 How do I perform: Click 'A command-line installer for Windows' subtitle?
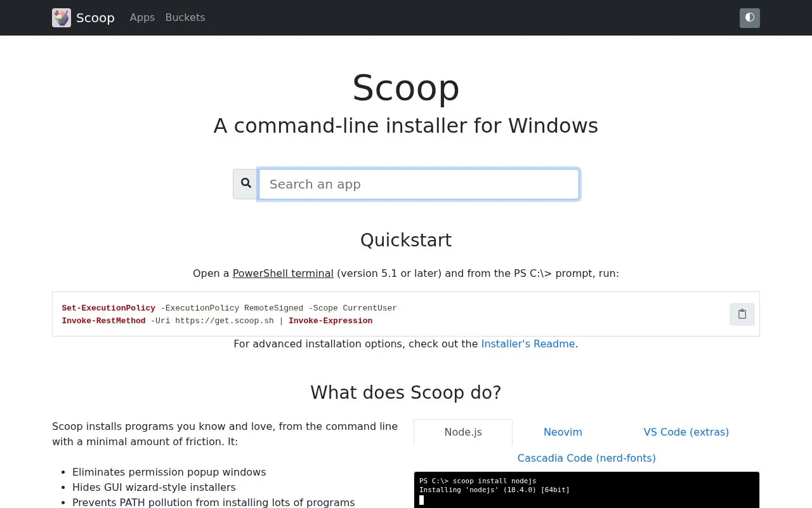point(406,126)
